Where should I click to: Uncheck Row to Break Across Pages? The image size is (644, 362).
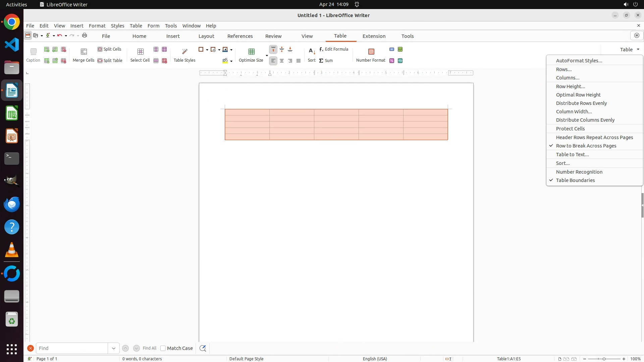[586, 146]
